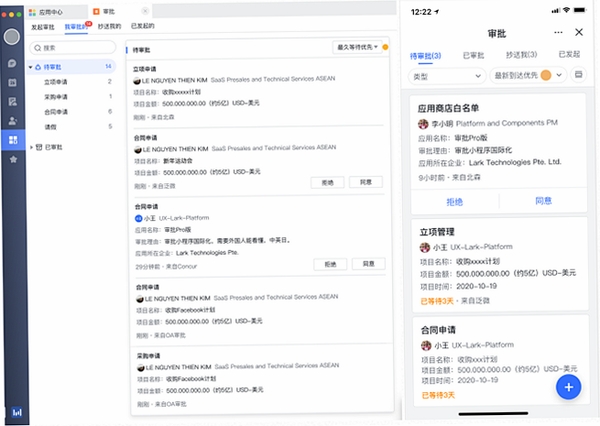Image resolution: width=600 pixels, height=426 pixels.
Task: Tap the battery icon in phone status bar
Action: pyautogui.click(x=580, y=10)
